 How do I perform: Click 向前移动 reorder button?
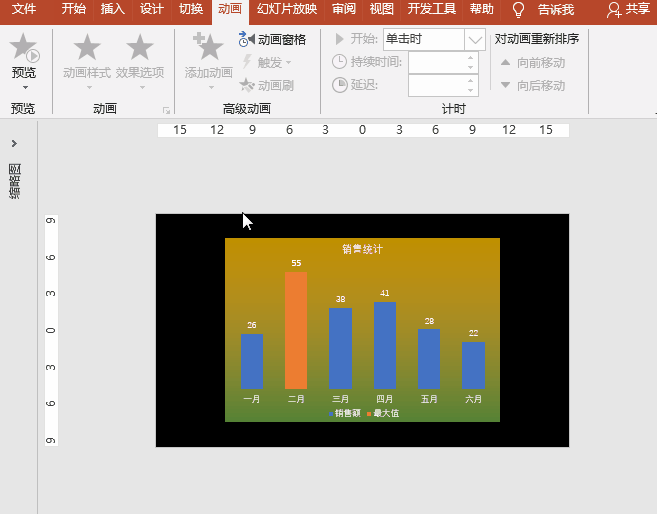pos(533,63)
